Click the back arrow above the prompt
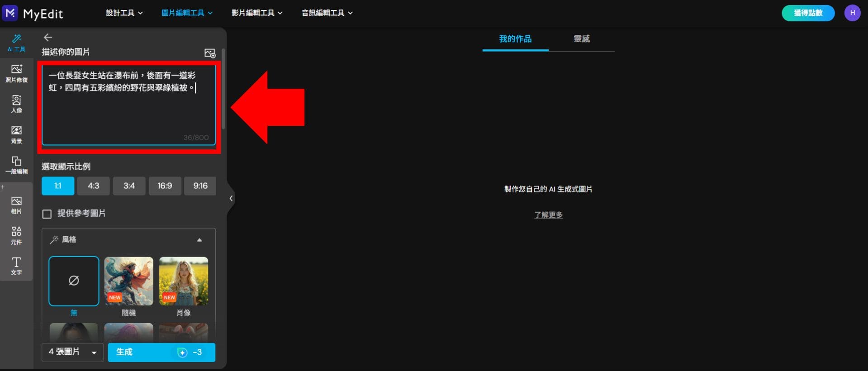 coord(48,38)
